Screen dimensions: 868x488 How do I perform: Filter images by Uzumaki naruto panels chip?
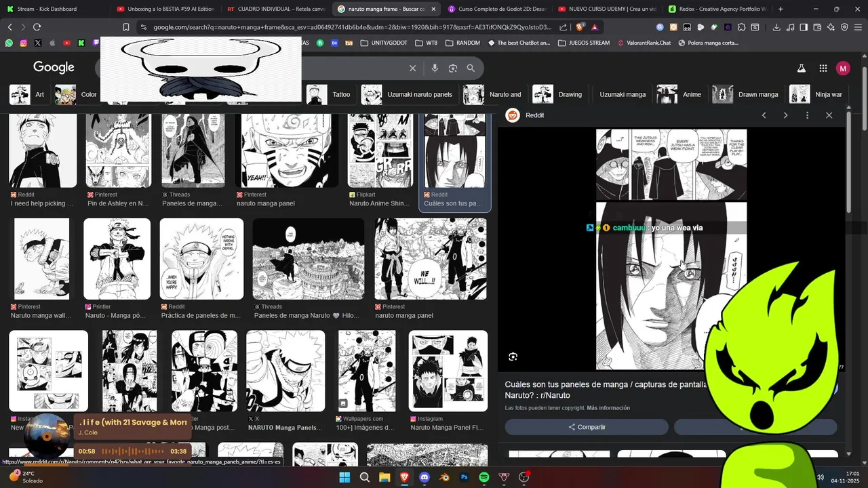coord(408,94)
